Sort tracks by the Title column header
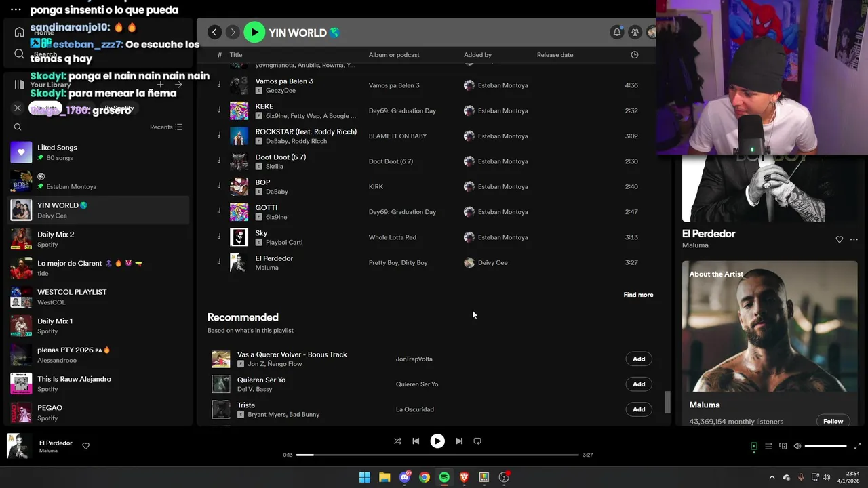This screenshot has height=488, width=868. 236,55
